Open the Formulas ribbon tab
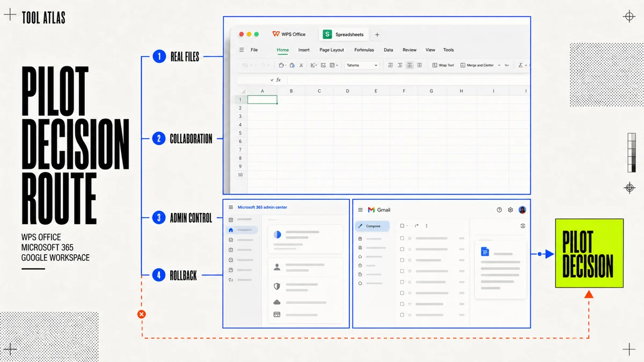The height and width of the screenshot is (362, 644). tap(364, 50)
